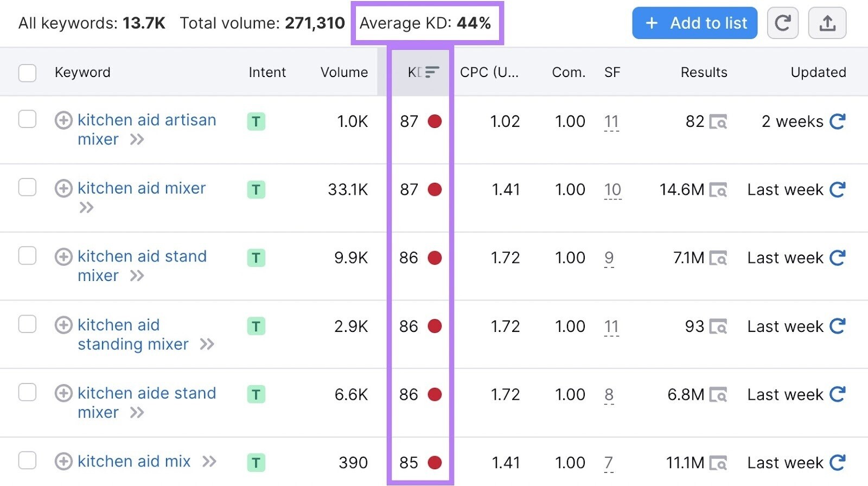Check the box for kitchen aid artisan mixer
This screenshot has width=868, height=486.
click(27, 119)
